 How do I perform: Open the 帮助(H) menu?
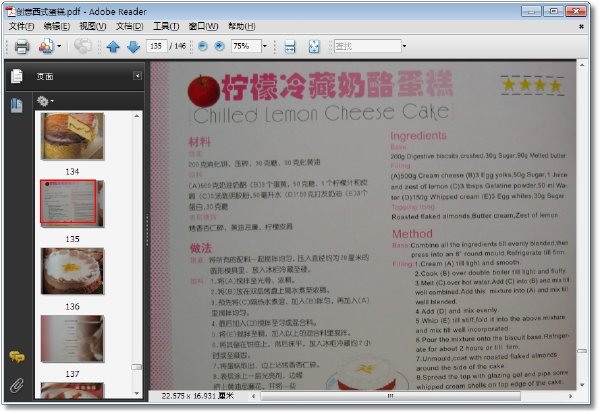tap(242, 26)
